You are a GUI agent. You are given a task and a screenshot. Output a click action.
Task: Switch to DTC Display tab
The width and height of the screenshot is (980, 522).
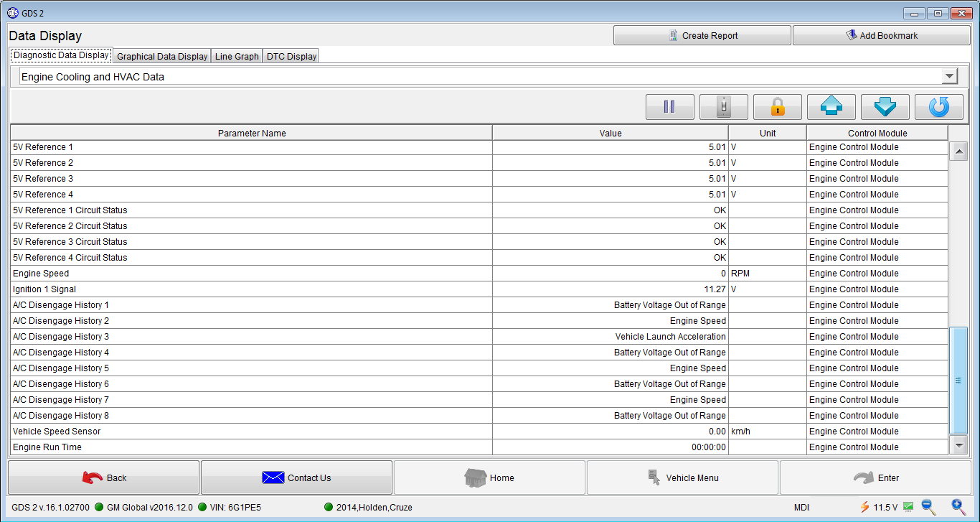click(291, 56)
